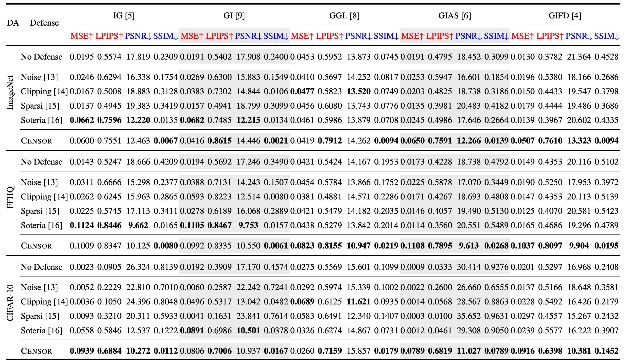Select the value 17.819
626x364 pixels.
click(x=138, y=57)
